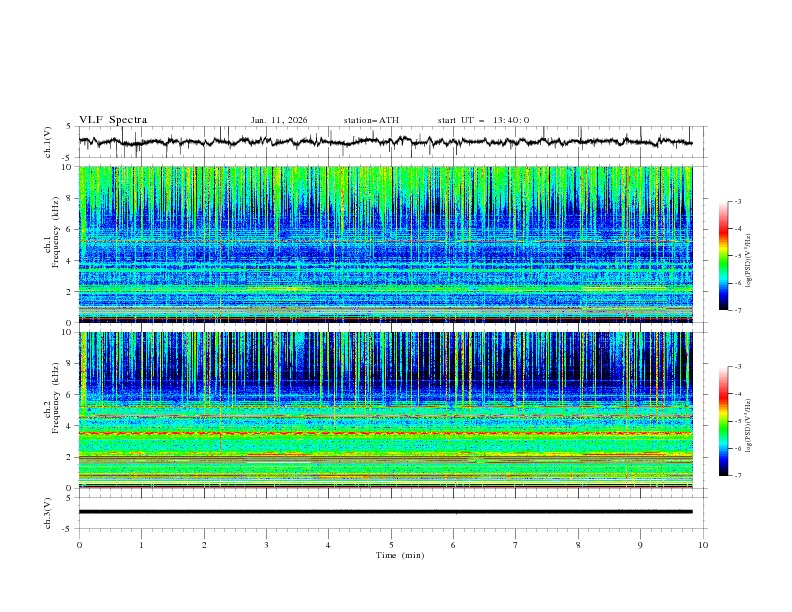Image resolution: width=792 pixels, height=612 pixels.
Task: Click the red 3.5 kHz line in ch.2
Action: 385,433
